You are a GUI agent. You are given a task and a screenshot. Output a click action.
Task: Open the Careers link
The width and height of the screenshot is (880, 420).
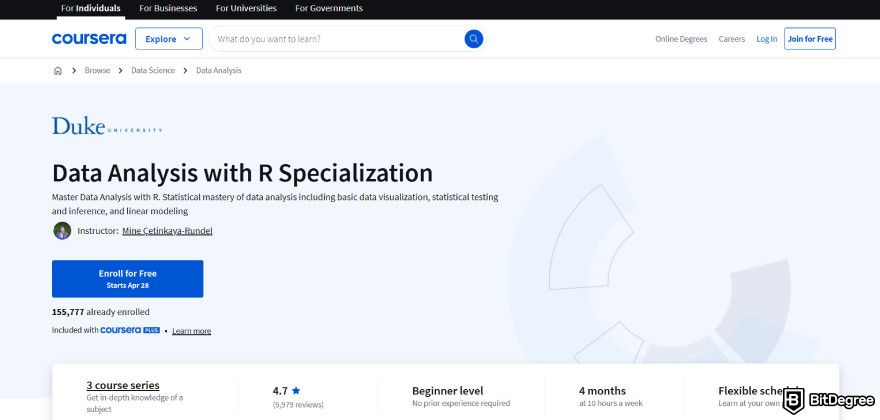[732, 39]
